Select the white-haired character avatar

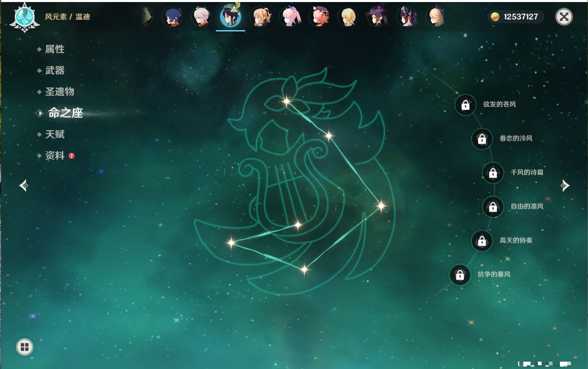pos(201,17)
